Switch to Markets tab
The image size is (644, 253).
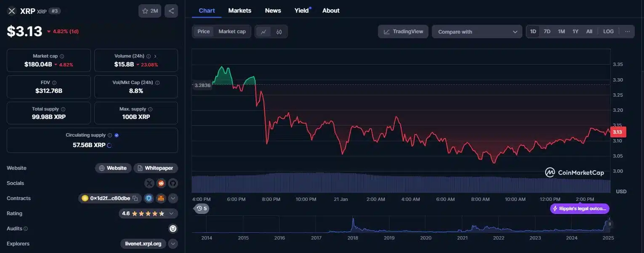pos(240,11)
